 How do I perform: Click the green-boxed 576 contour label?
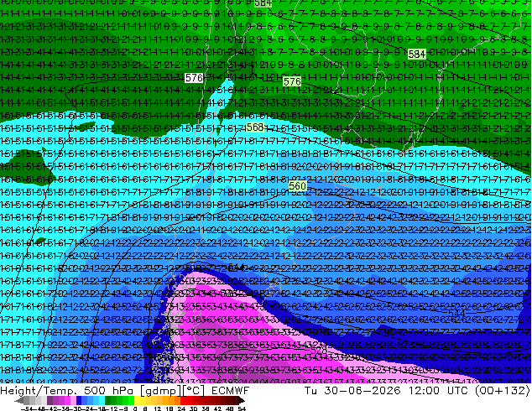292,81
